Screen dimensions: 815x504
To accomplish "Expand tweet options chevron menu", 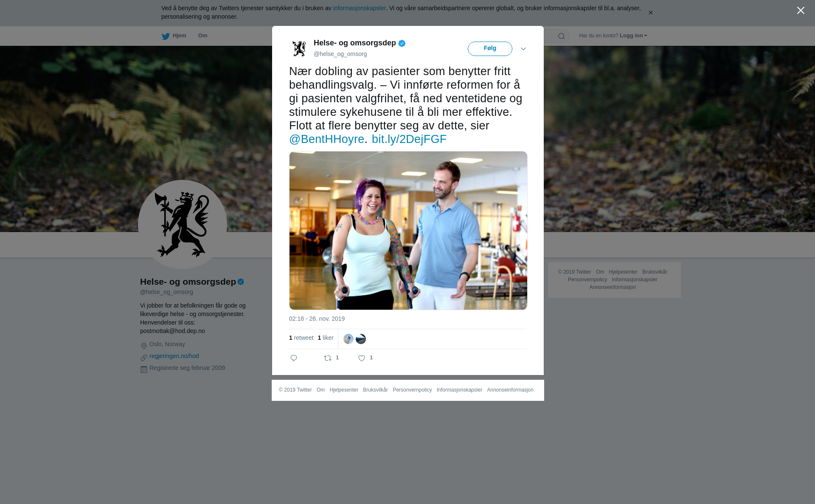I will (x=523, y=49).
